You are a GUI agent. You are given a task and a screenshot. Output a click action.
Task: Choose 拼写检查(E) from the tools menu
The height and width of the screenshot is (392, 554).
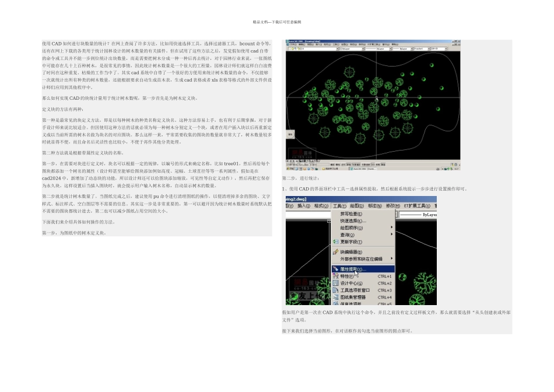tap(351, 214)
